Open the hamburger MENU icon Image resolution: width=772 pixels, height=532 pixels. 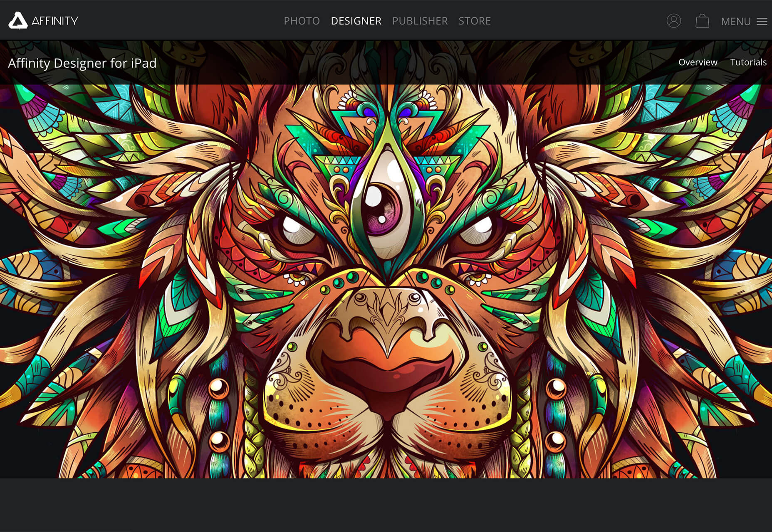coord(762,22)
